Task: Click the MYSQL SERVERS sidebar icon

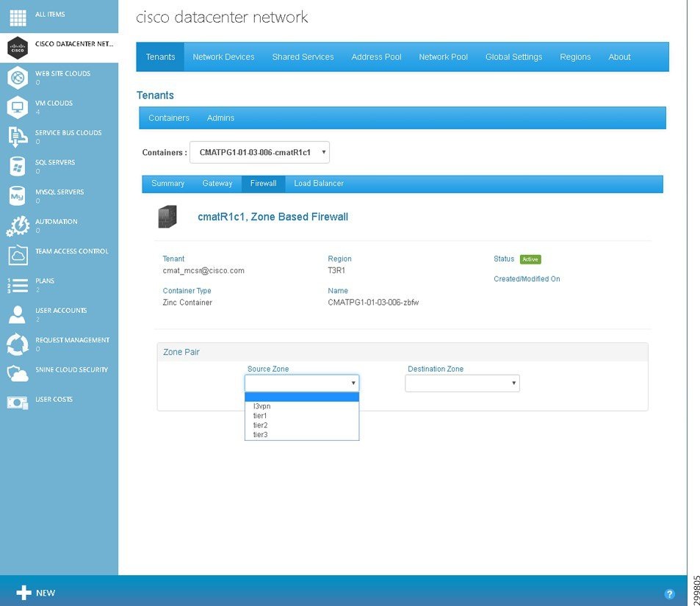Action: (x=17, y=196)
